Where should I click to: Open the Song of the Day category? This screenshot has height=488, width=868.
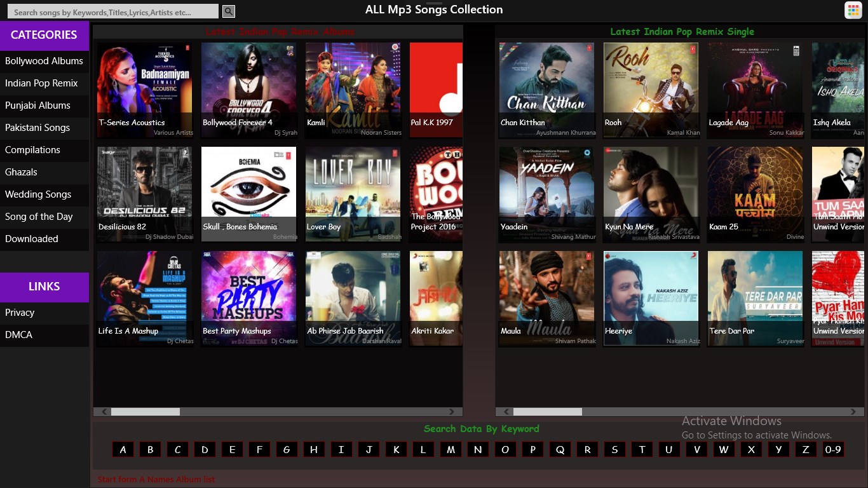[44, 217]
